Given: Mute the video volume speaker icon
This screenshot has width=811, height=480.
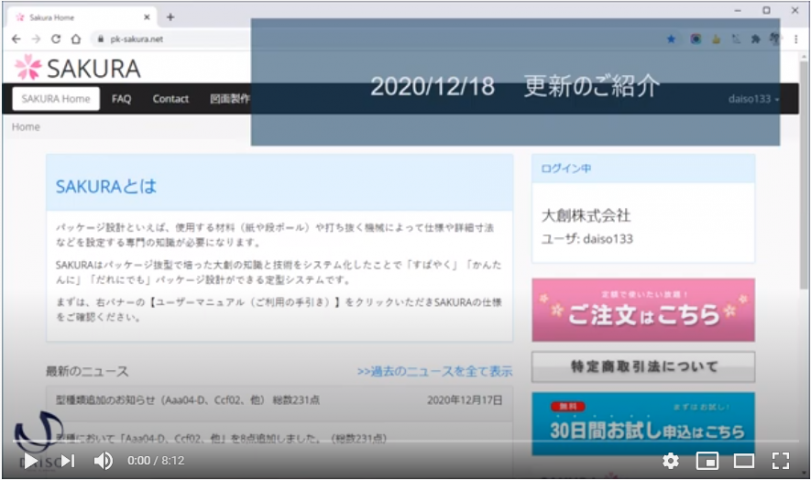Looking at the screenshot, I should tap(103, 460).
